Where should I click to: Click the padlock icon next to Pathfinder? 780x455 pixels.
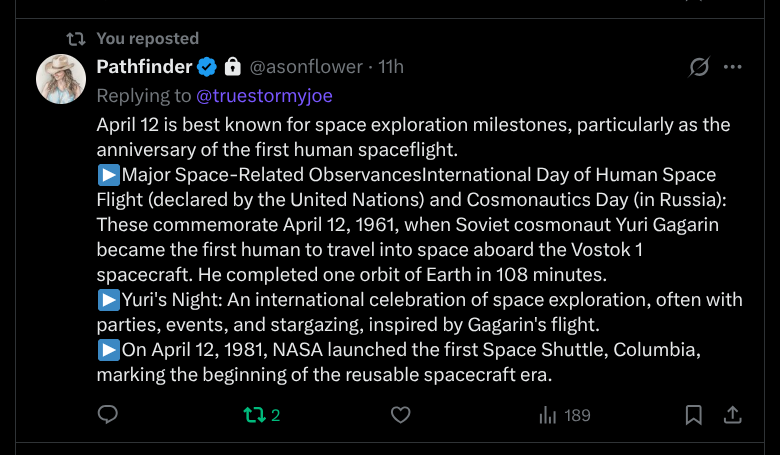[x=232, y=67]
